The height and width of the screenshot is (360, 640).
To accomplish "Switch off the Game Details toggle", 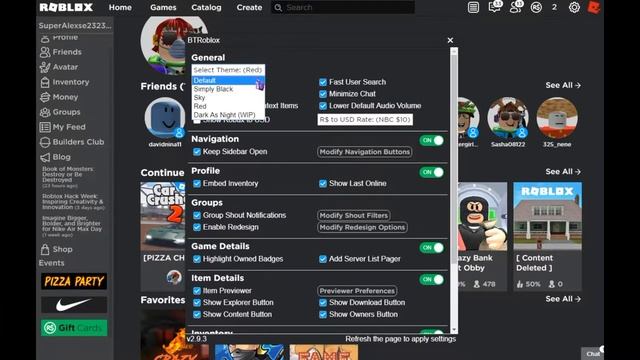I will (x=432, y=248).
